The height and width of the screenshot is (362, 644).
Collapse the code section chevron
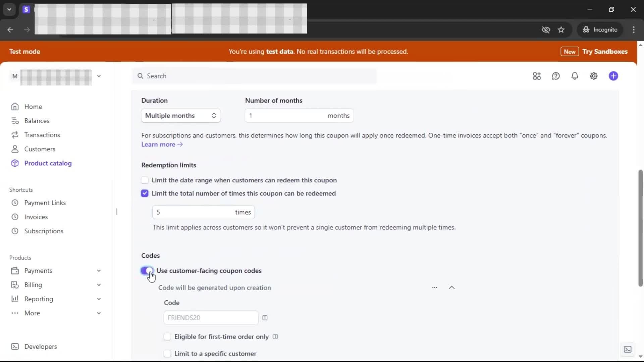tap(451, 288)
